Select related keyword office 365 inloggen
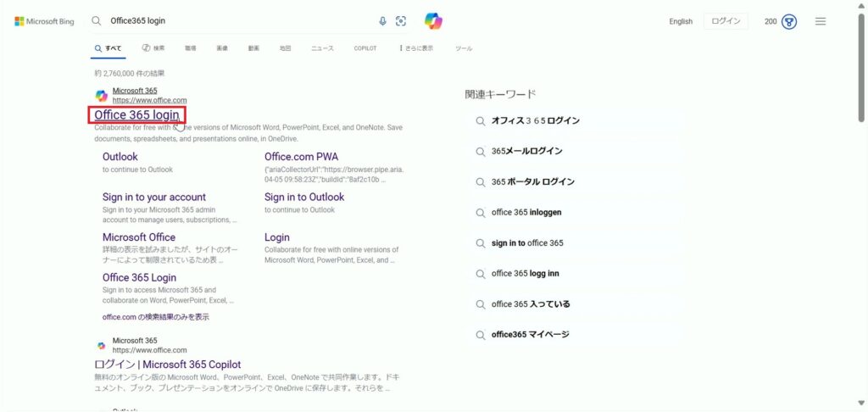This screenshot has height=412, width=868. click(526, 212)
